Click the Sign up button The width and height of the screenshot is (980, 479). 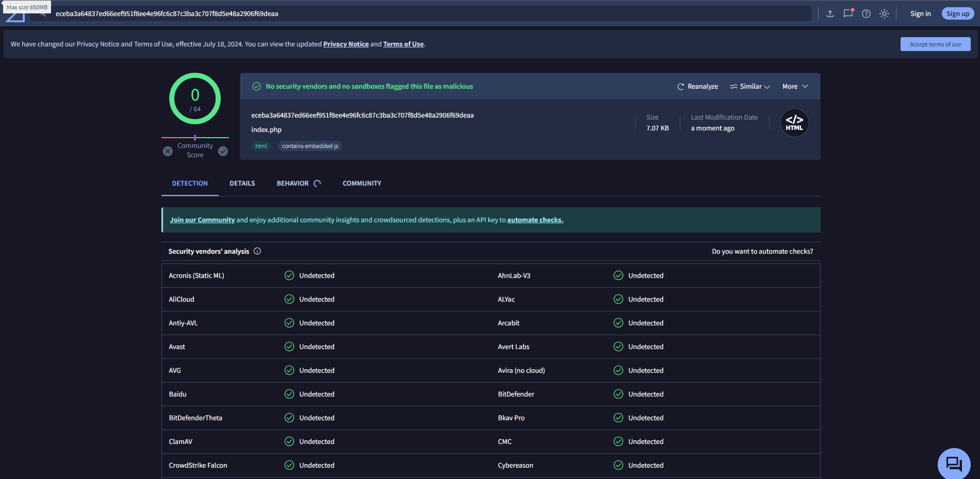958,14
